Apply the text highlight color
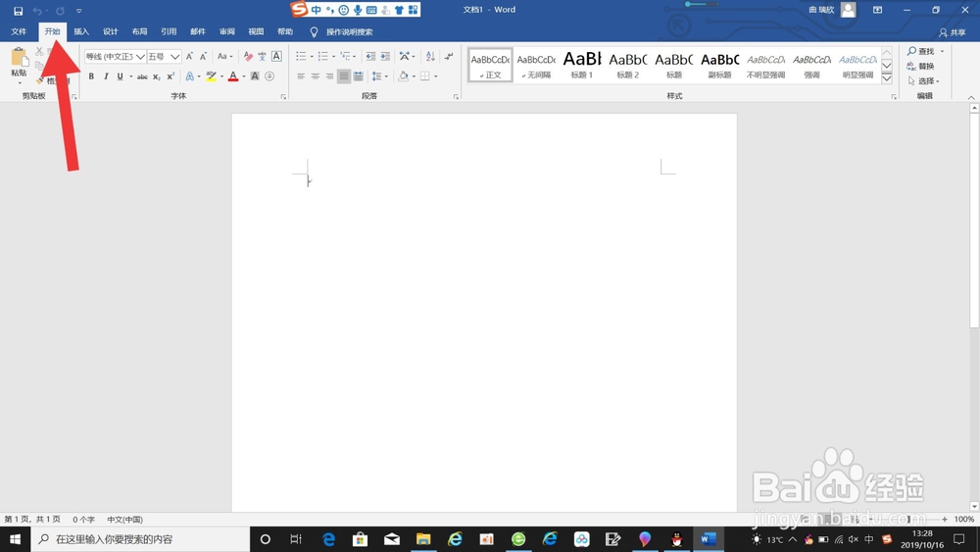Image resolution: width=980 pixels, height=552 pixels. tap(212, 76)
